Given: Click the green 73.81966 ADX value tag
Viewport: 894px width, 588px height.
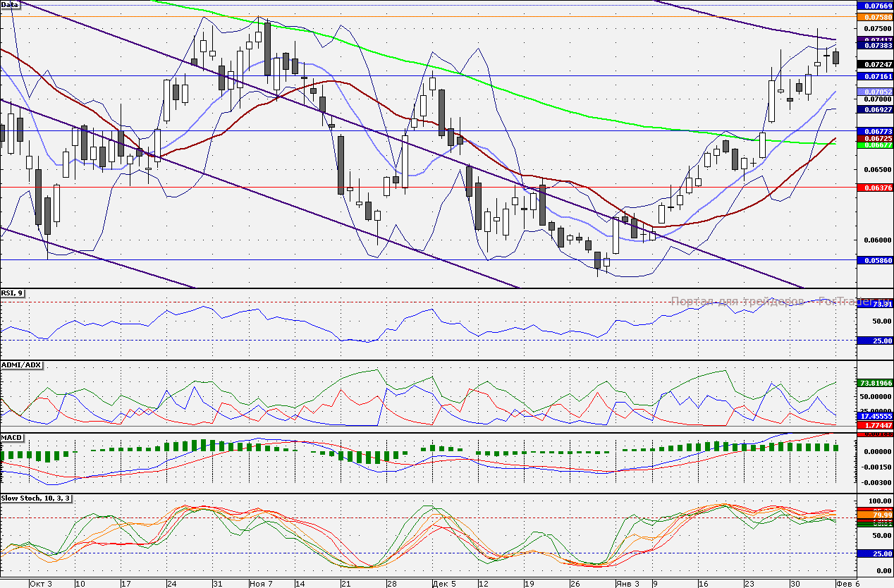Looking at the screenshot, I should [x=874, y=383].
